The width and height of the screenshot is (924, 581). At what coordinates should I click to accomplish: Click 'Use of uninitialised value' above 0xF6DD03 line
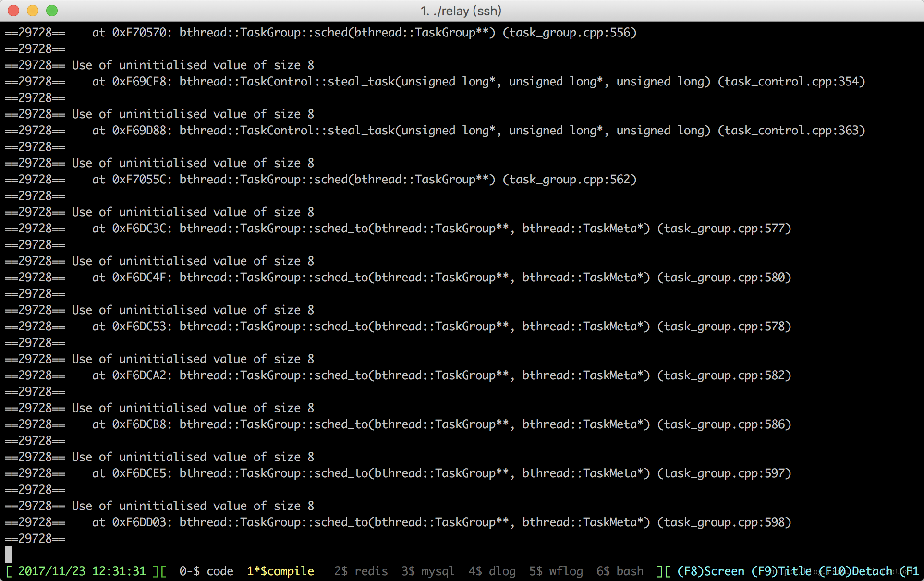click(x=159, y=506)
